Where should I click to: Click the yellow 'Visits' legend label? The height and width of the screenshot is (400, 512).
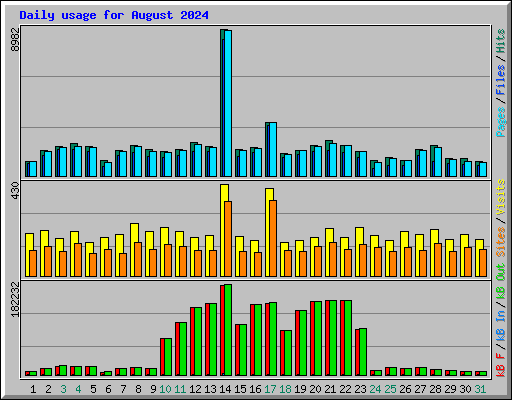(x=501, y=197)
